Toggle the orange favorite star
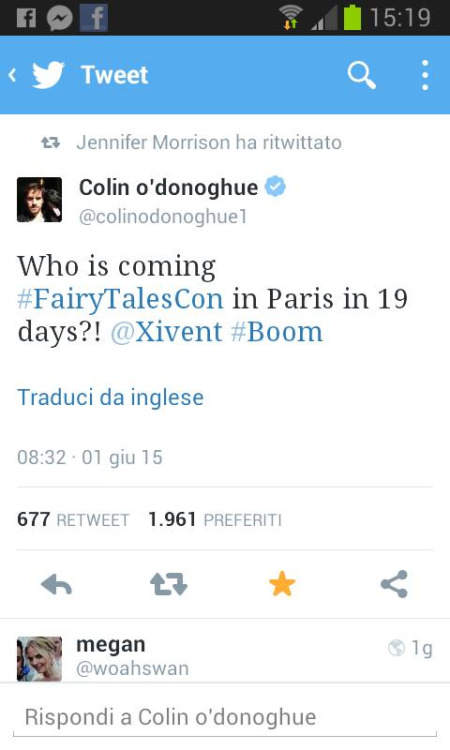Viewport: 450px width, 750px height. click(282, 584)
